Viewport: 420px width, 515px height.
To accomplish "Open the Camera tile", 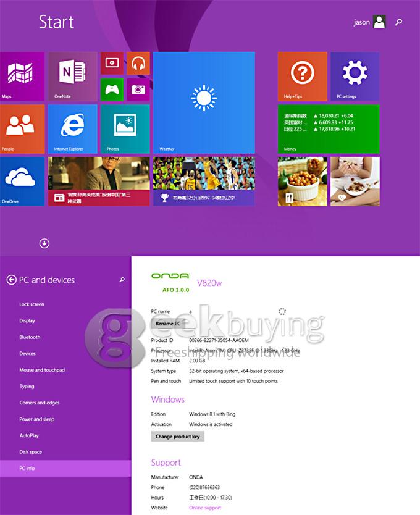I will pos(138,90).
